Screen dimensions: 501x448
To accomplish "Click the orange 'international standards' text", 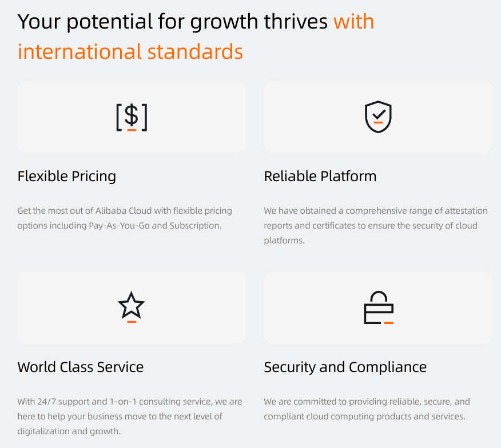I will tap(130, 51).
